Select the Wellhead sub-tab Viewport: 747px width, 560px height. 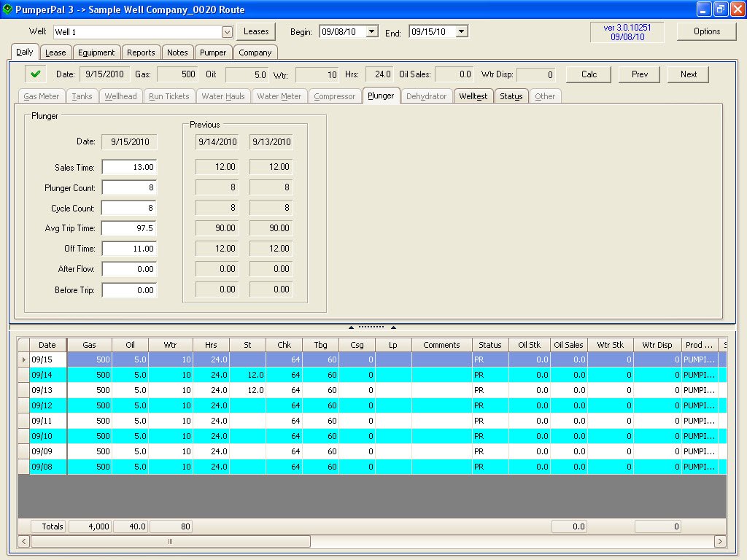click(120, 96)
